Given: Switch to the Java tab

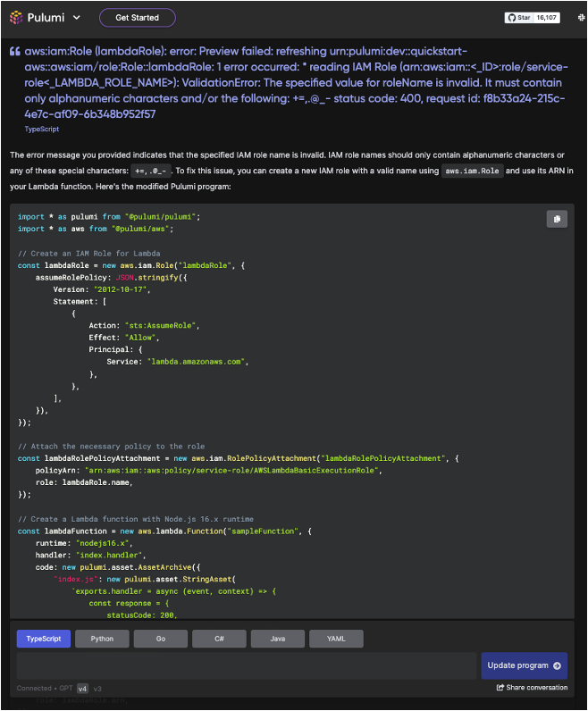Looking at the screenshot, I should 278,639.
